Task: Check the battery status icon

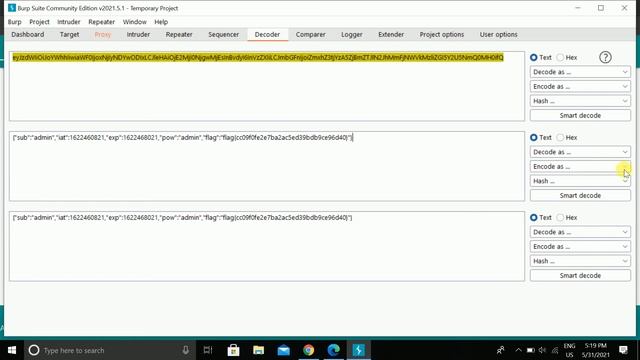Action: point(530,350)
